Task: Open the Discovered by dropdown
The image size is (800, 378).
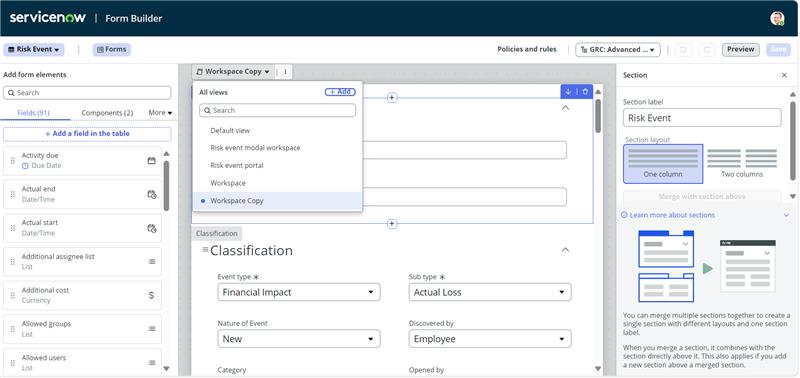Action: click(490, 339)
